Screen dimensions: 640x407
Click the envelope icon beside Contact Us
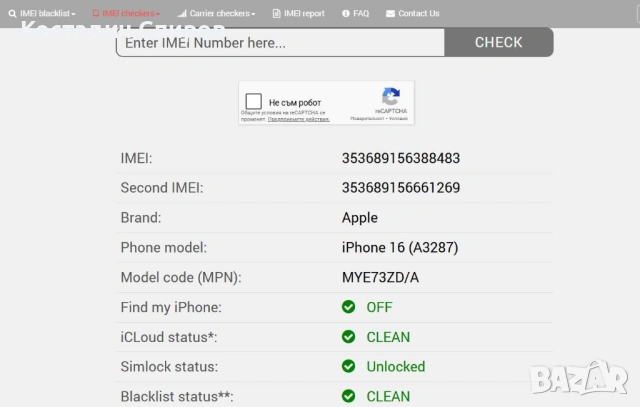tap(390, 13)
